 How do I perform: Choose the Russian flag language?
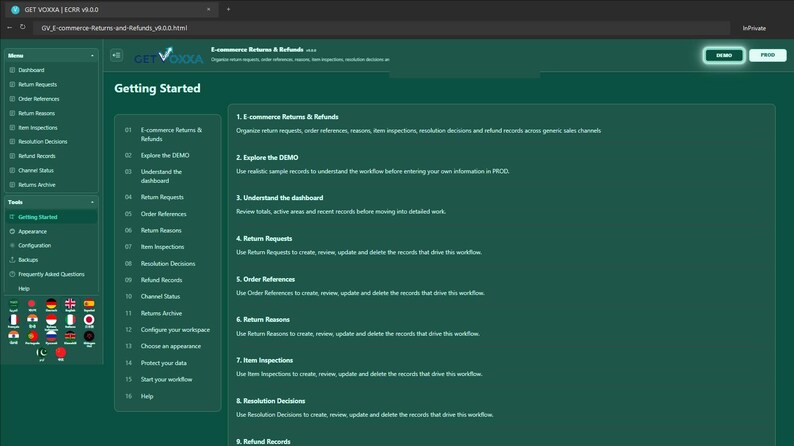[51, 337]
